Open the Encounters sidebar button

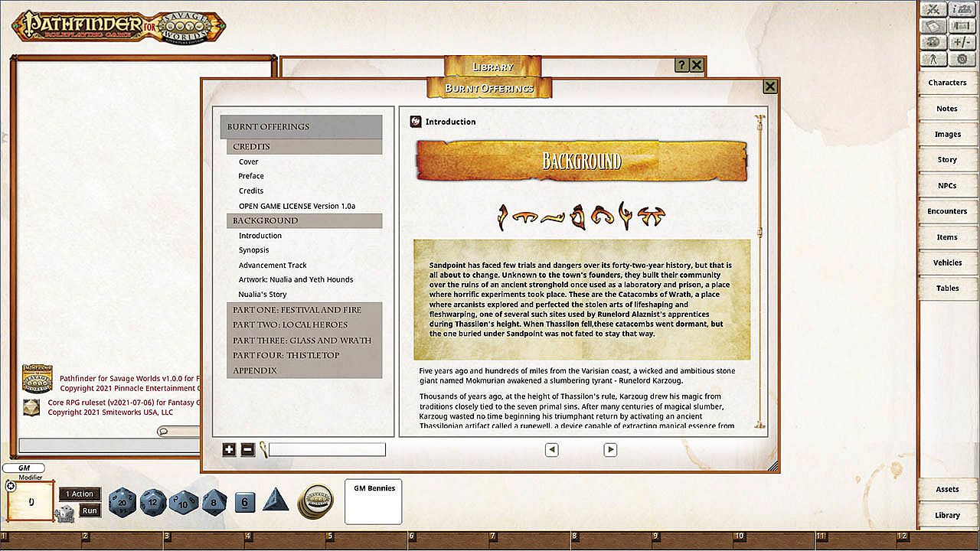[x=947, y=211]
